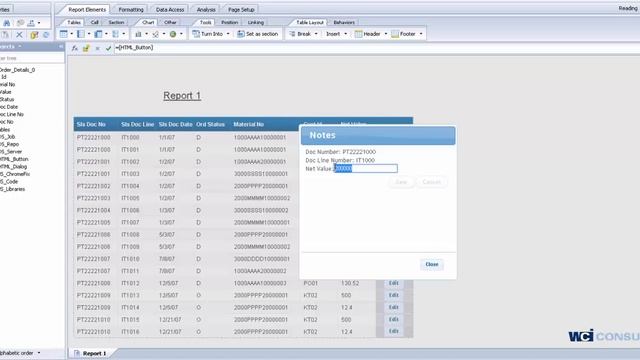Switch to the Analysis ribbon tab
This screenshot has width=640, height=360.
click(206, 9)
